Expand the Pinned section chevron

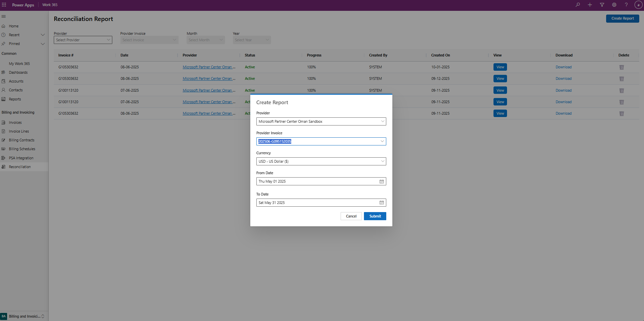pos(43,44)
